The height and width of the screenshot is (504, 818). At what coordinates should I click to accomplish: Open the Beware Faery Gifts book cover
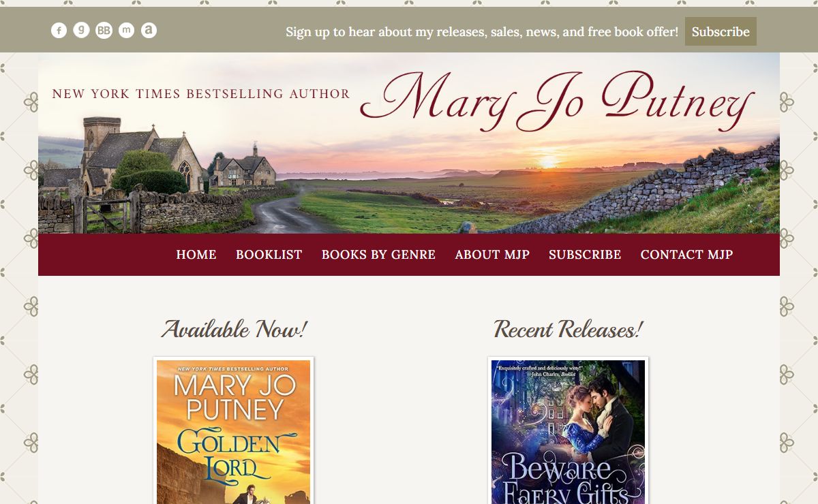pos(568,432)
